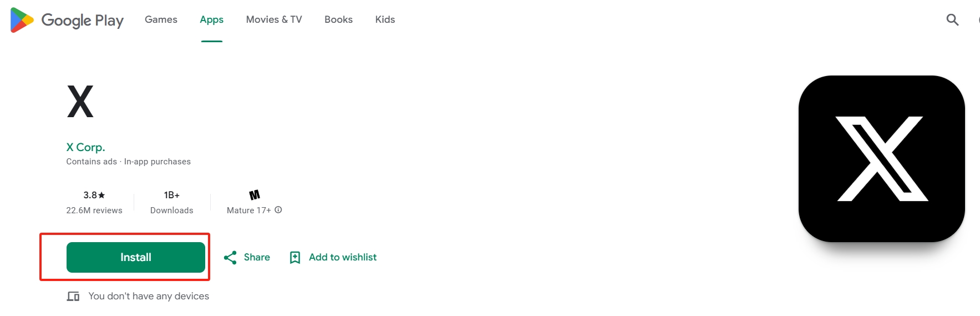Viewport: 980px width, 316px height.
Task: Click the Mature 17+ label
Action: [x=249, y=210]
